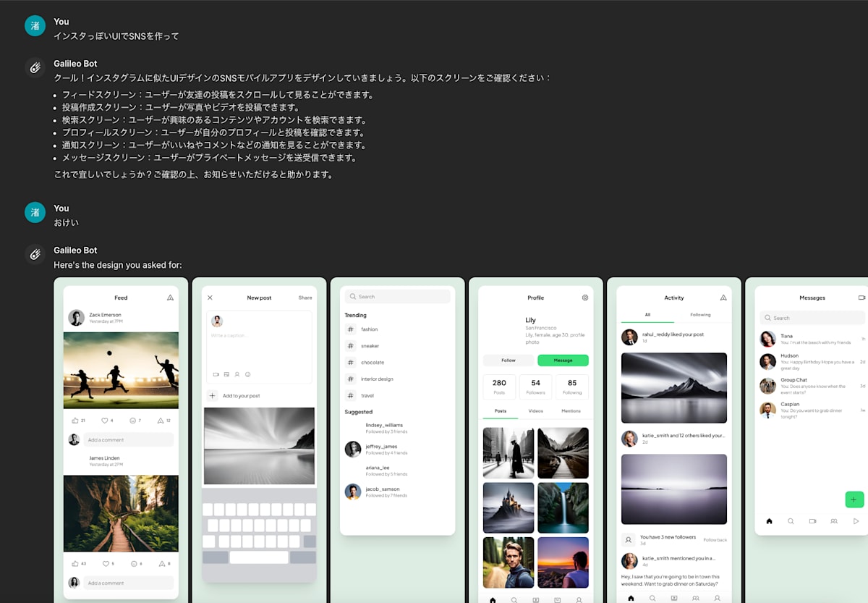Click the Search field in Messages screen
This screenshot has height=603, width=868.
[x=812, y=318]
